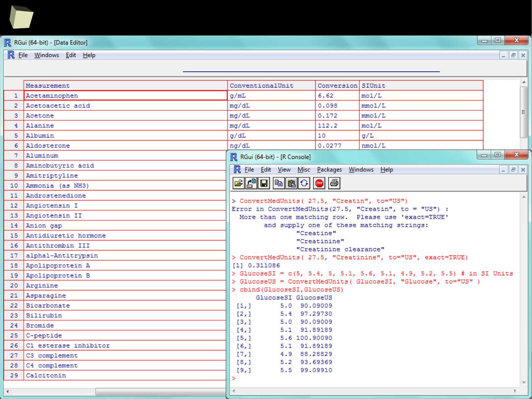Click the R icon in Data Editor title bar

[7, 43]
